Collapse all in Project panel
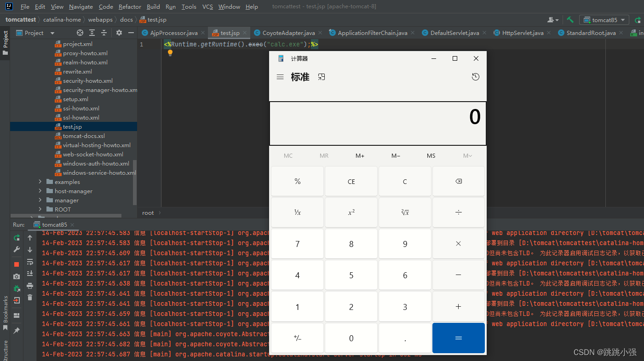 pyautogui.click(x=104, y=33)
